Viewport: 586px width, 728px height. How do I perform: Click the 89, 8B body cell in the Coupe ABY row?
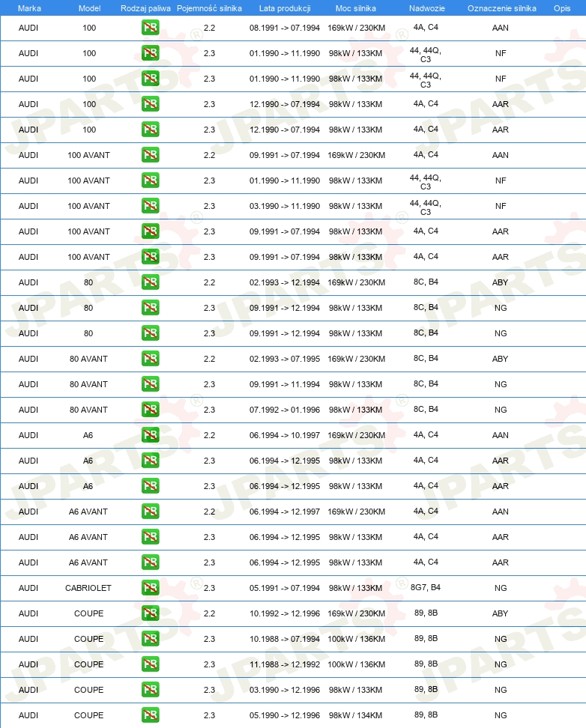[426, 613]
